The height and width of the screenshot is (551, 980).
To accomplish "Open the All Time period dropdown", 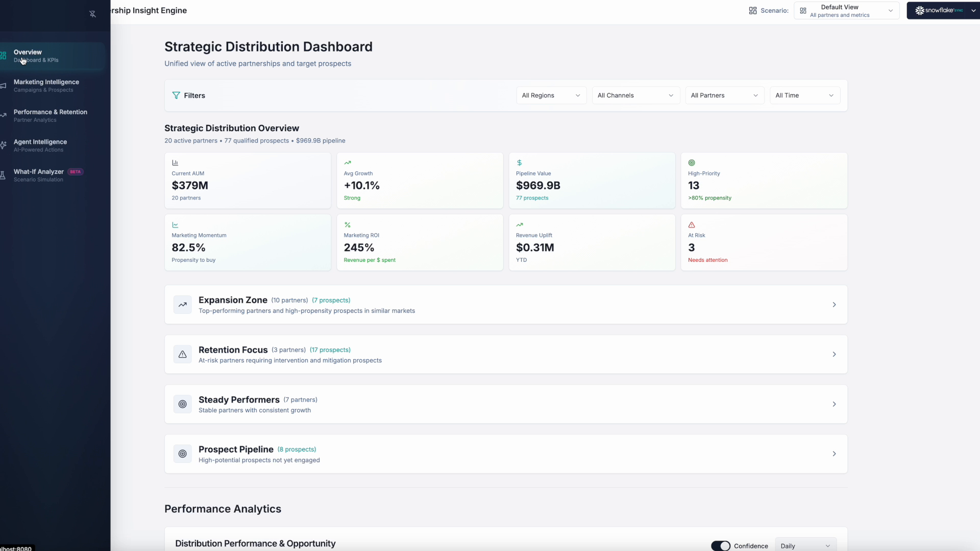I will pos(804,95).
